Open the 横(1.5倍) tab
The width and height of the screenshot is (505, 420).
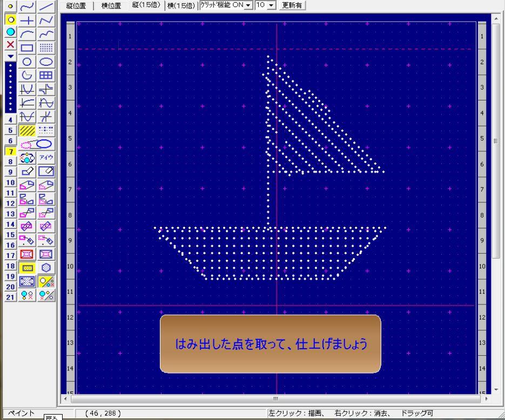(x=181, y=5)
